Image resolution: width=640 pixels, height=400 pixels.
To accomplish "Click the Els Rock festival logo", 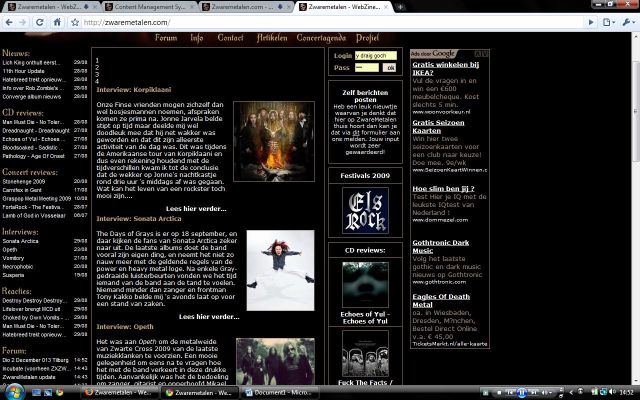I will click(x=359, y=209).
